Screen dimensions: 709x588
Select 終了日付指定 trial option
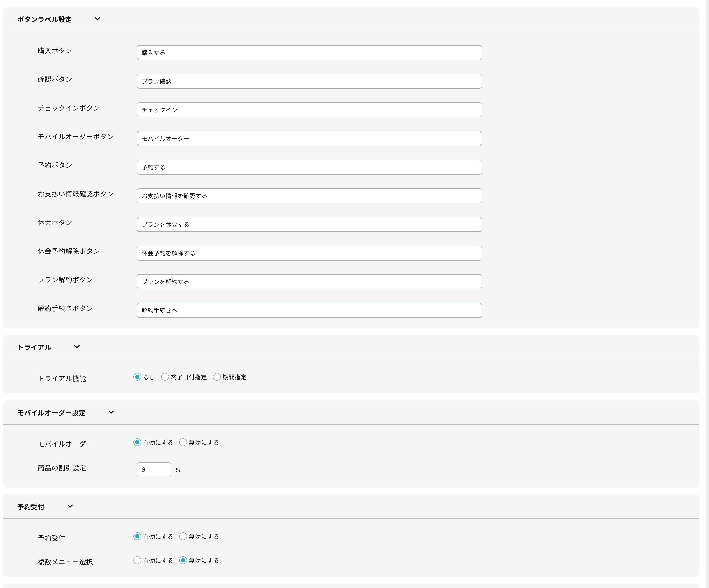click(x=165, y=377)
